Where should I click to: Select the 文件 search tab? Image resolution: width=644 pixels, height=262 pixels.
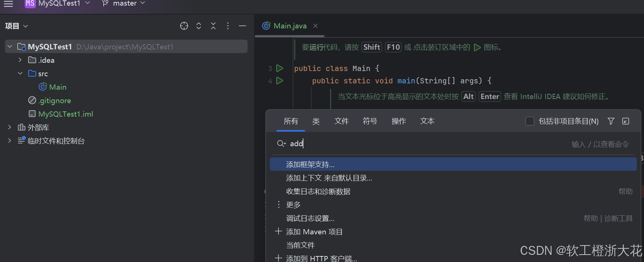point(341,121)
